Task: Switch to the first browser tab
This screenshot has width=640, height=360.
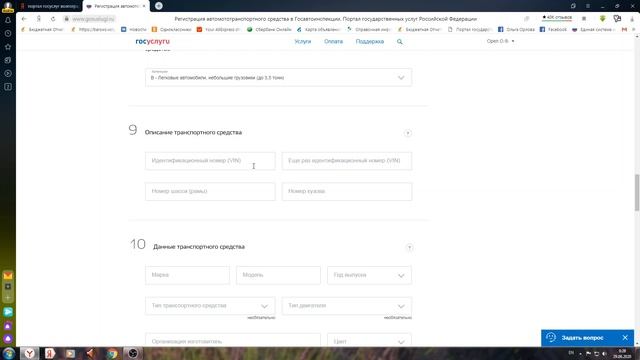Action: [x=50, y=6]
